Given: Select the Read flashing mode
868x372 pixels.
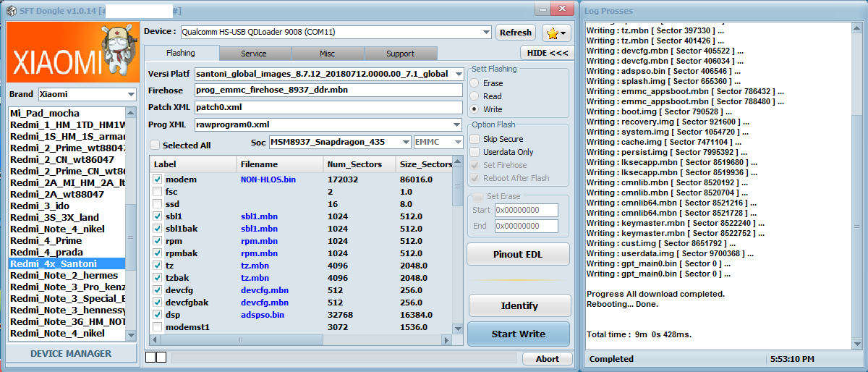Looking at the screenshot, I should pyautogui.click(x=475, y=96).
